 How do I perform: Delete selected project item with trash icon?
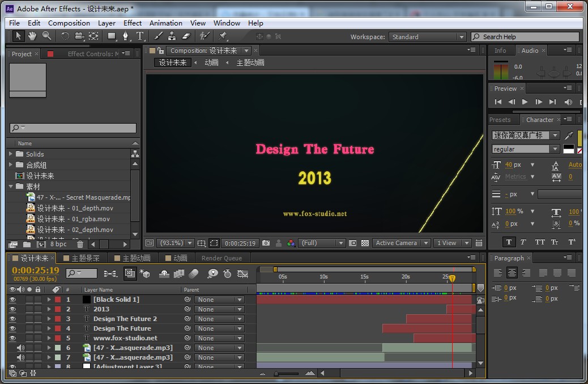coord(80,244)
